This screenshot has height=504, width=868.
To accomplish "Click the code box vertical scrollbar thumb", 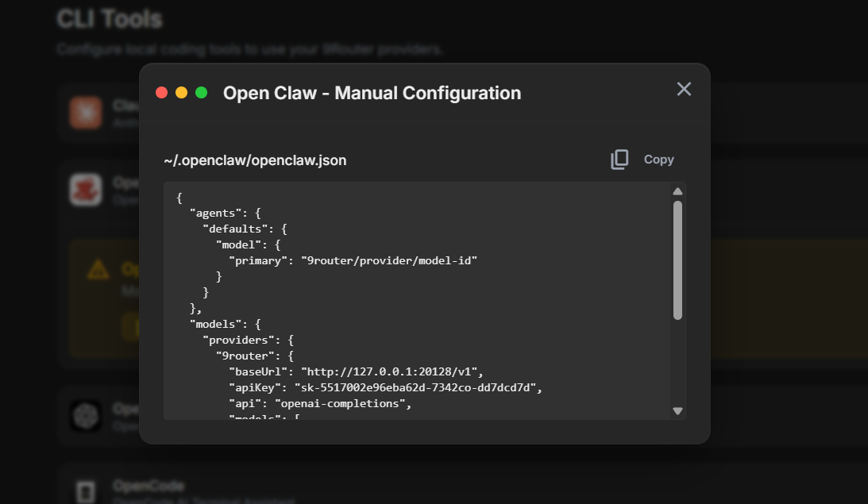I will click(x=677, y=260).
